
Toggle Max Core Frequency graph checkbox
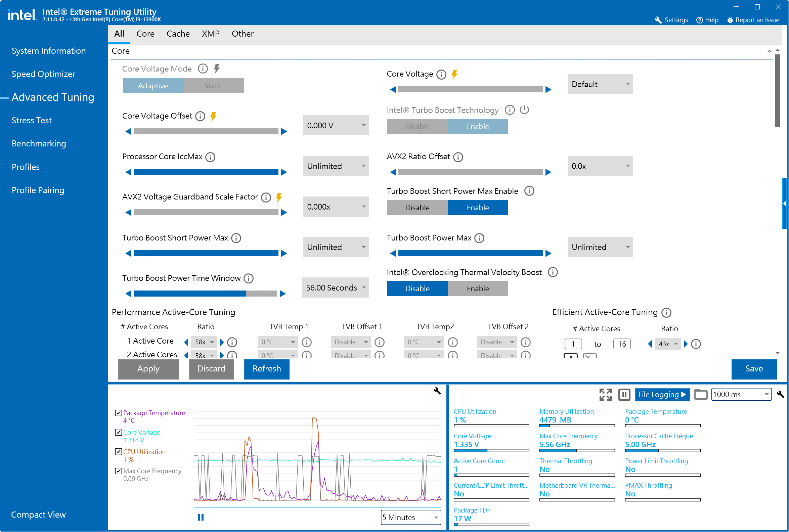click(118, 471)
